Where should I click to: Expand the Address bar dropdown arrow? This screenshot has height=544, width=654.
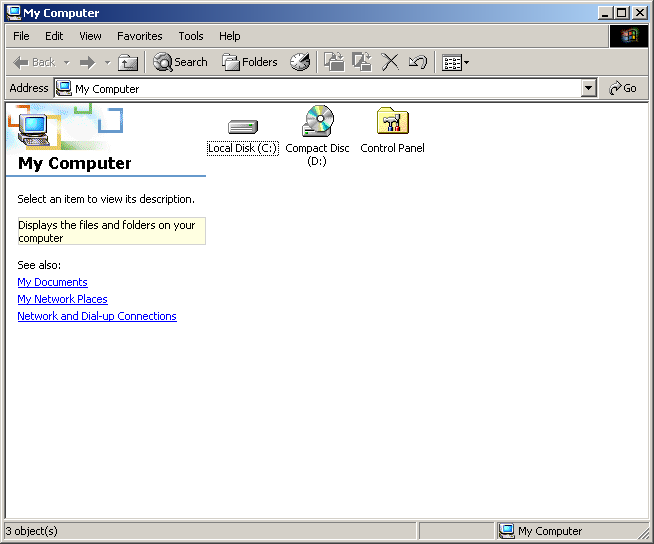coord(589,88)
